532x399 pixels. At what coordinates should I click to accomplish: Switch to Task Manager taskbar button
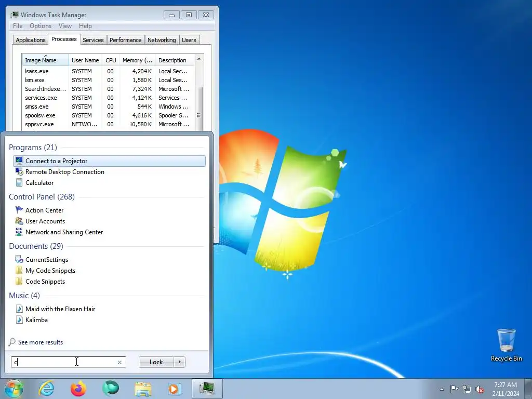click(207, 389)
